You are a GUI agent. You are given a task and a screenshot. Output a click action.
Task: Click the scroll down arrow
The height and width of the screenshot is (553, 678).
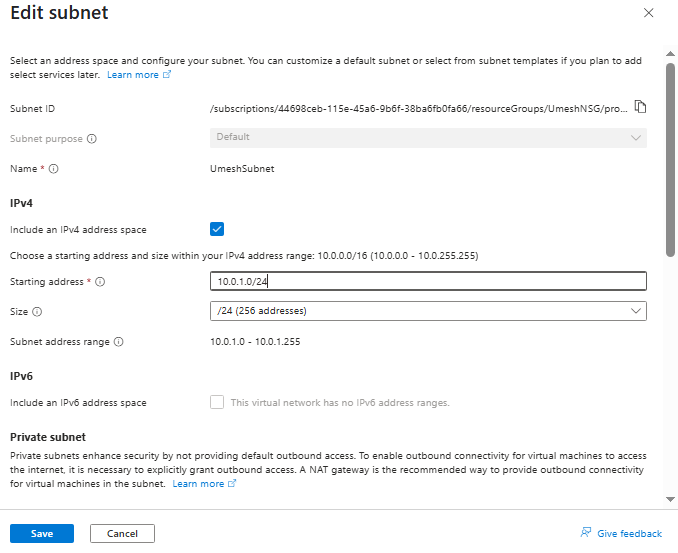click(x=670, y=499)
